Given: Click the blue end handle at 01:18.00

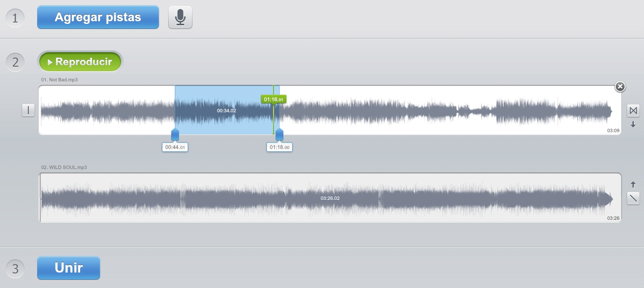Looking at the screenshot, I should (x=279, y=134).
